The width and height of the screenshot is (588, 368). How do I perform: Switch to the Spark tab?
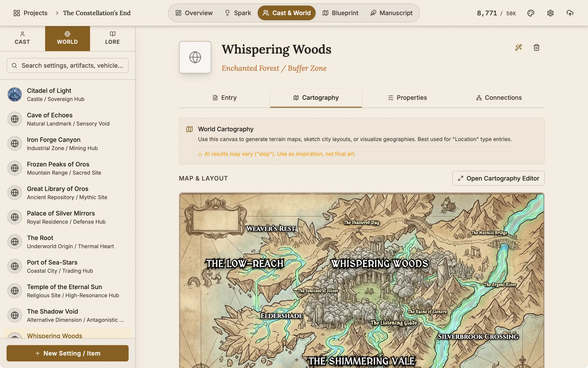coord(238,13)
